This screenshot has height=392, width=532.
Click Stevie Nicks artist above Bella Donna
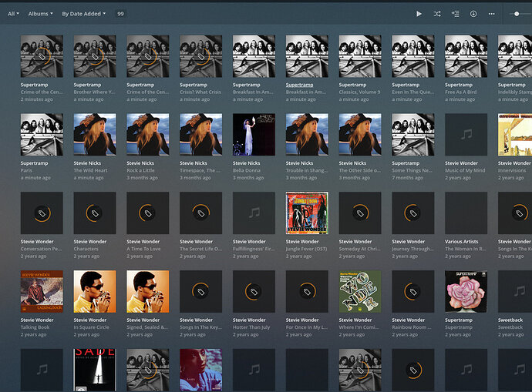tap(246, 163)
